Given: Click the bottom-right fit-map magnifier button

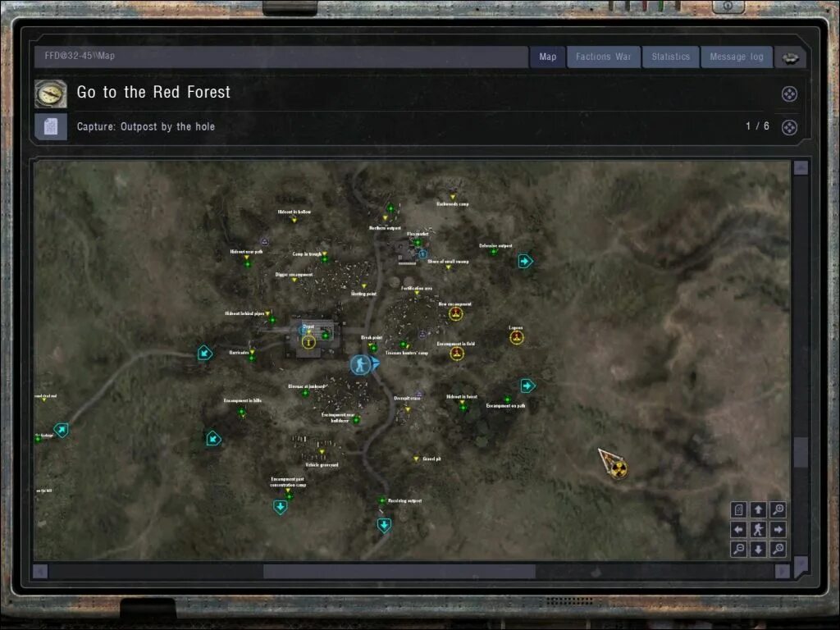Looking at the screenshot, I should pyautogui.click(x=778, y=549).
